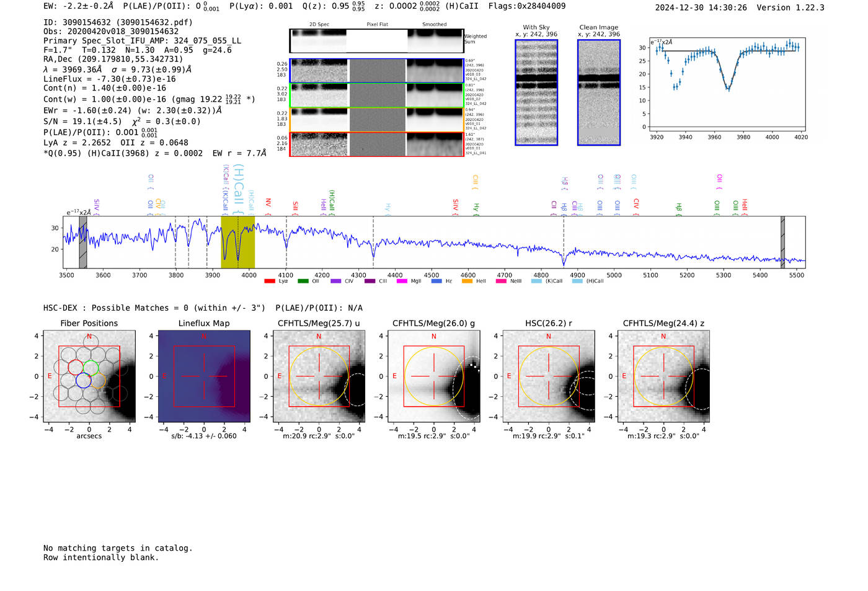Click the dashed line at the 4860Å absorption dip
The image size is (868, 591).
point(564,242)
